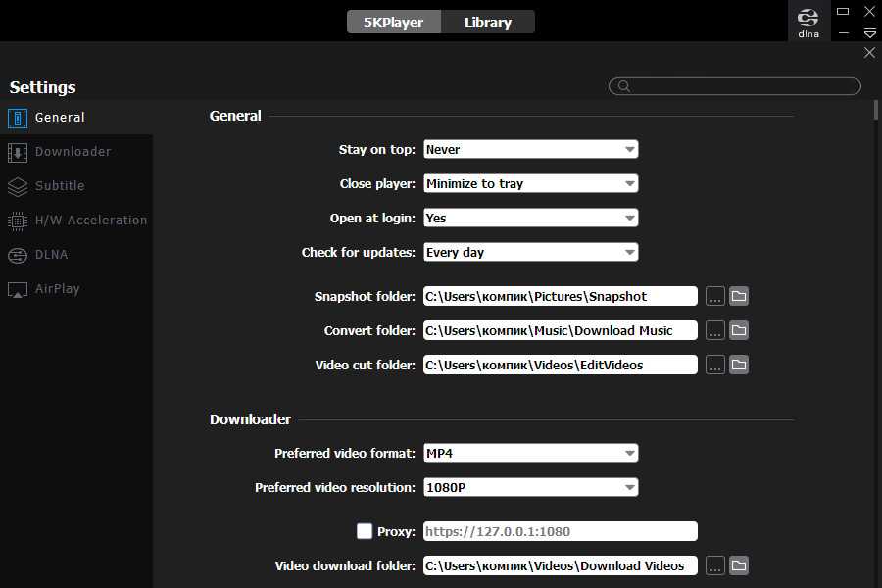The width and height of the screenshot is (882, 588).
Task: Expand the Check for updates dropdown
Action: [530, 252]
